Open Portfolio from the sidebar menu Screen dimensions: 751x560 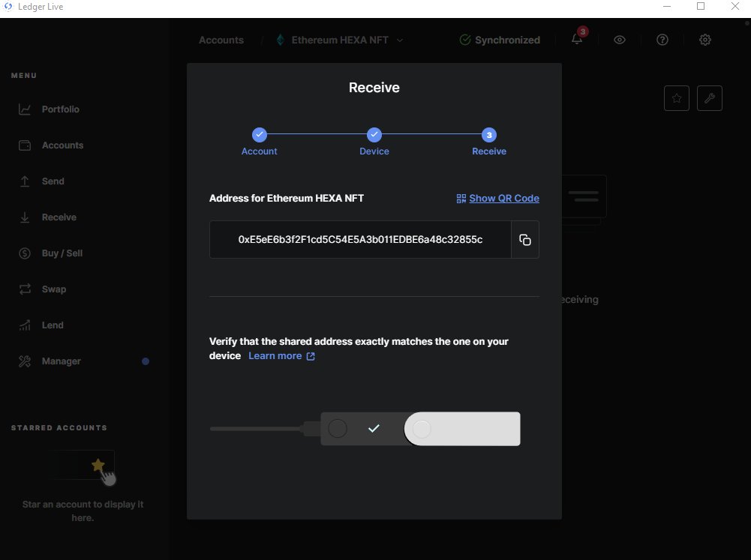(60, 109)
